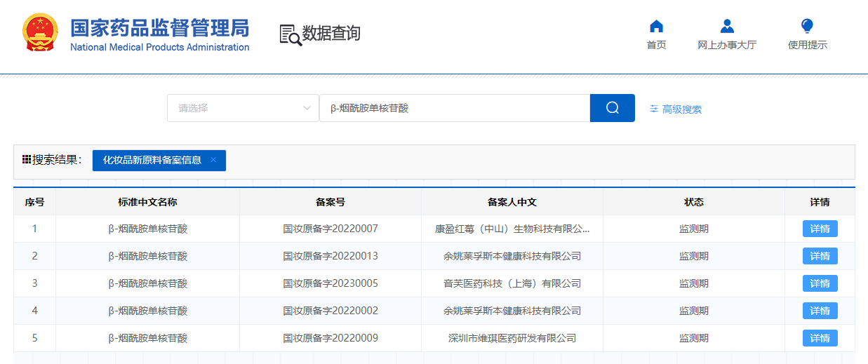Click the national emblem logo
Viewport: 868px width, 364px height.
click(41, 32)
